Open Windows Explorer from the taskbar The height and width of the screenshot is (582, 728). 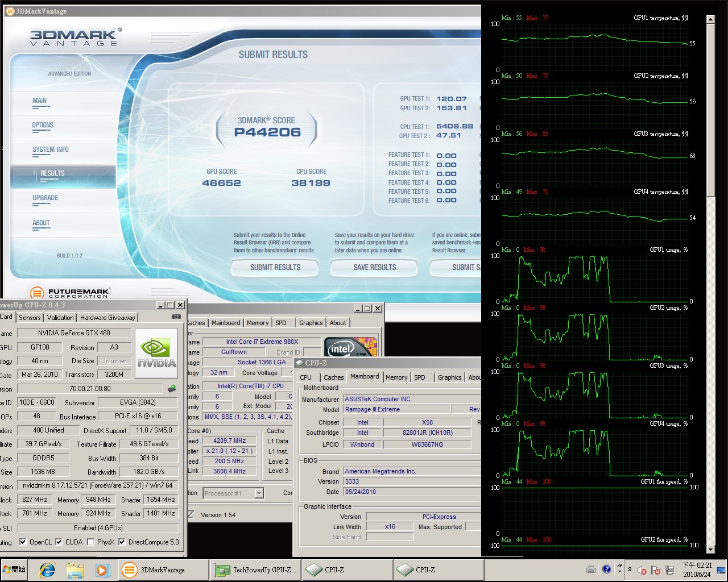coord(75,569)
